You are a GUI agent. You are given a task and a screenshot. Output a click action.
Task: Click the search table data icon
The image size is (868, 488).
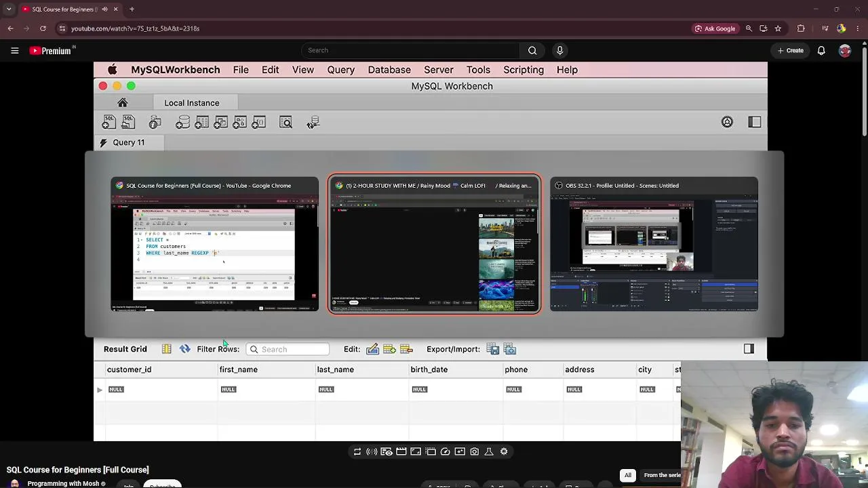pyautogui.click(x=285, y=122)
